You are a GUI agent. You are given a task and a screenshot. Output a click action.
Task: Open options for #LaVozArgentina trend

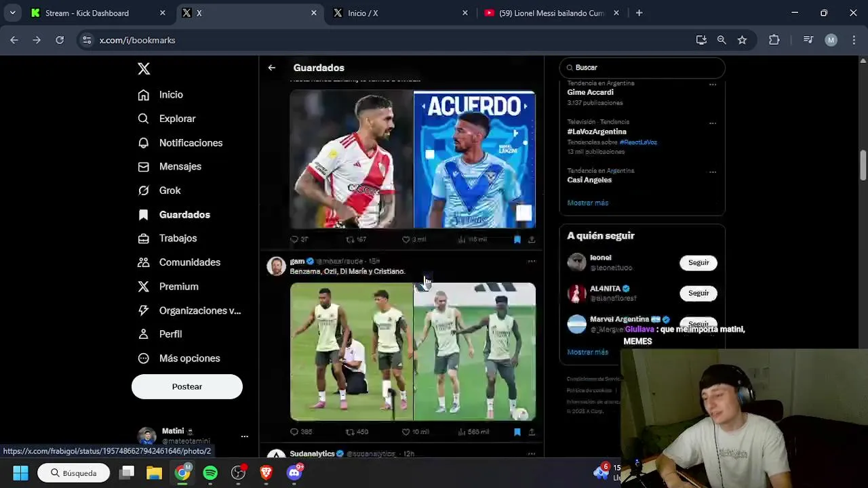(x=713, y=123)
